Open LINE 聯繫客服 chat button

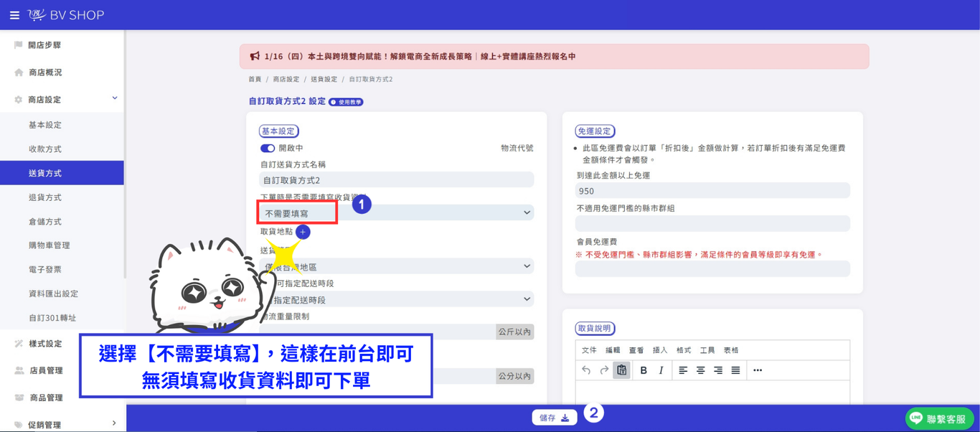coord(941,418)
